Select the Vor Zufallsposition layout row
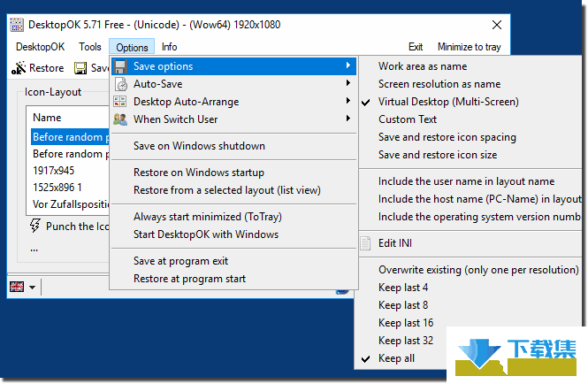588x384 pixels. click(70, 204)
